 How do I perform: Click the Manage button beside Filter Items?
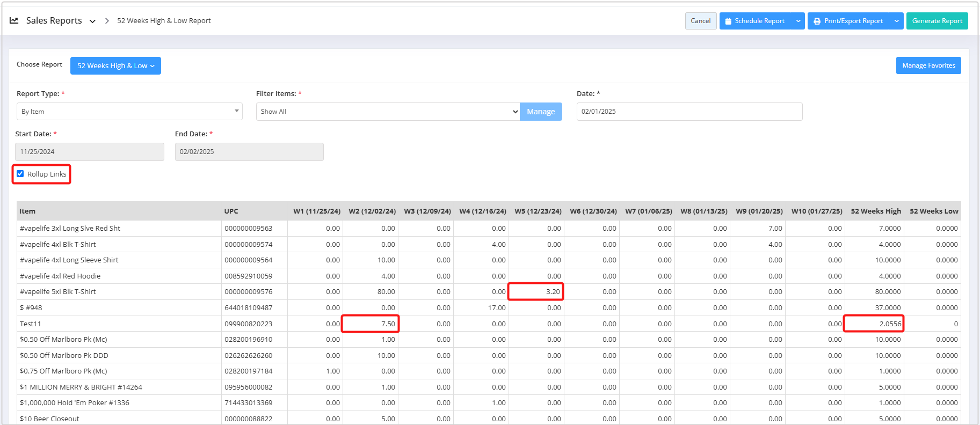coord(540,112)
